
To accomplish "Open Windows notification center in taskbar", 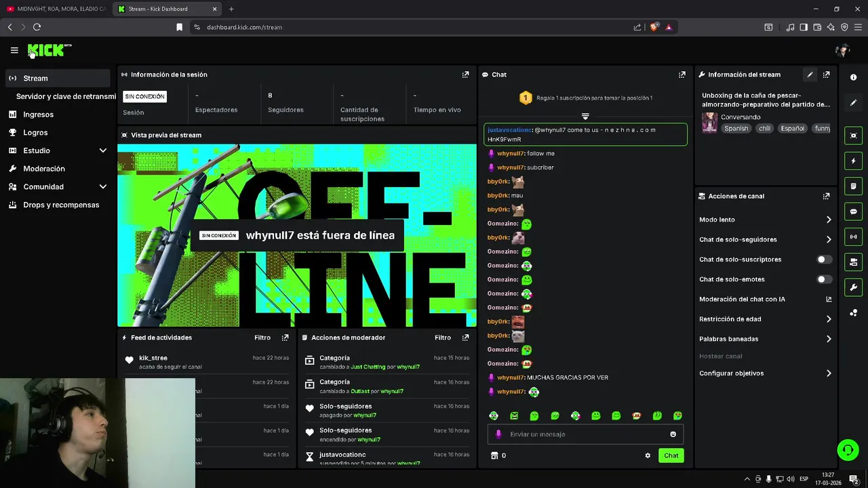I will (x=854, y=479).
